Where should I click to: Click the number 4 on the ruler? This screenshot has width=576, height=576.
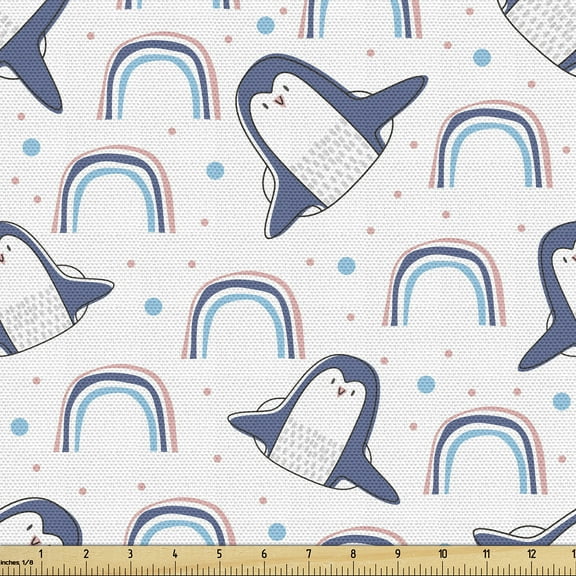175,554
